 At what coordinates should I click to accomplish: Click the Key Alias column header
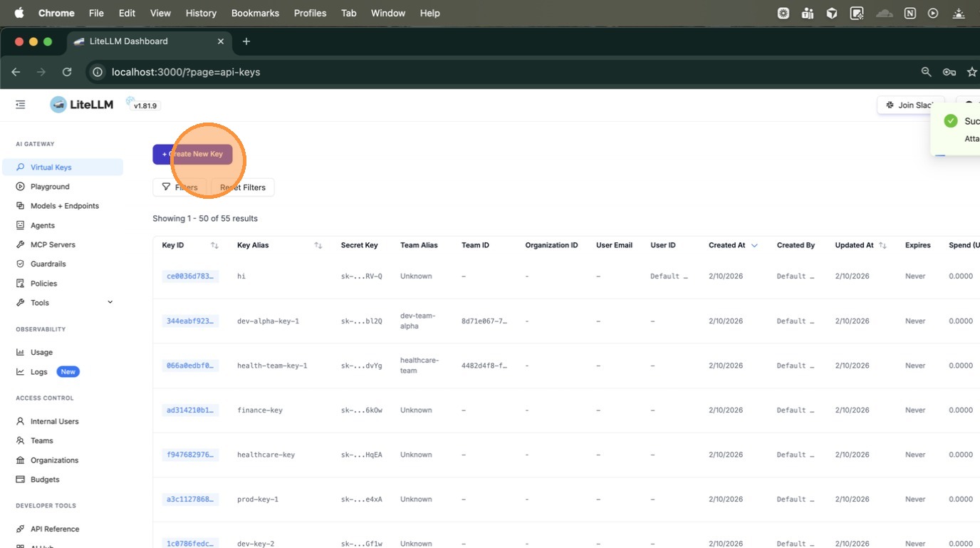coord(253,245)
